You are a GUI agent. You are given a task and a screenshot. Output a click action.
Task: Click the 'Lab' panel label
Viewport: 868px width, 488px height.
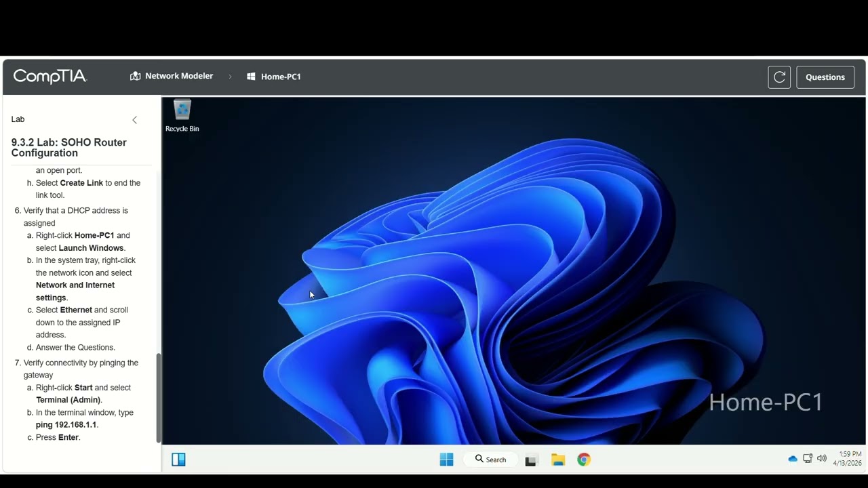tap(18, 119)
